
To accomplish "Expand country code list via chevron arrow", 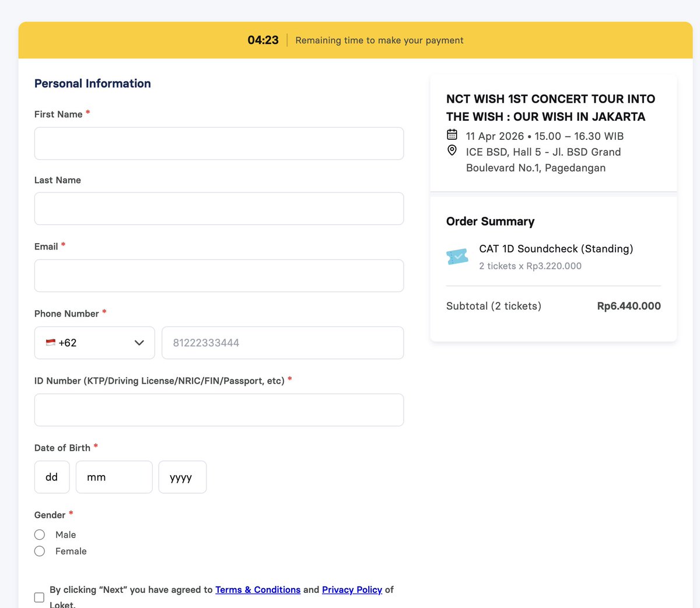I will tap(139, 343).
